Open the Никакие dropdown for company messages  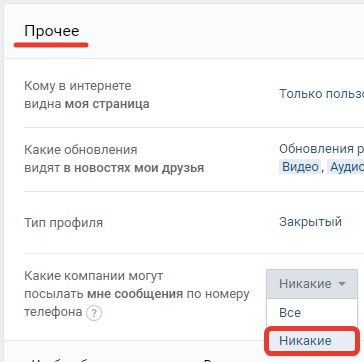312,284
